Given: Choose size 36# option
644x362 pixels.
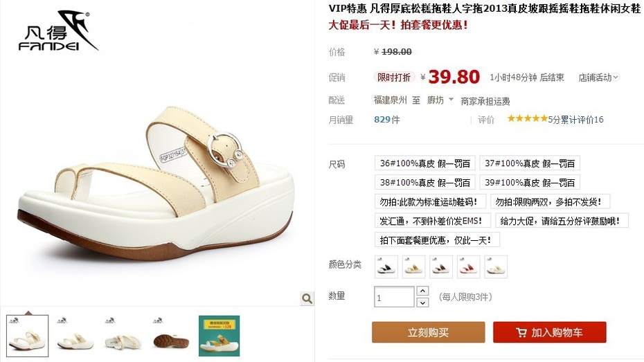Looking at the screenshot, I should point(425,163).
